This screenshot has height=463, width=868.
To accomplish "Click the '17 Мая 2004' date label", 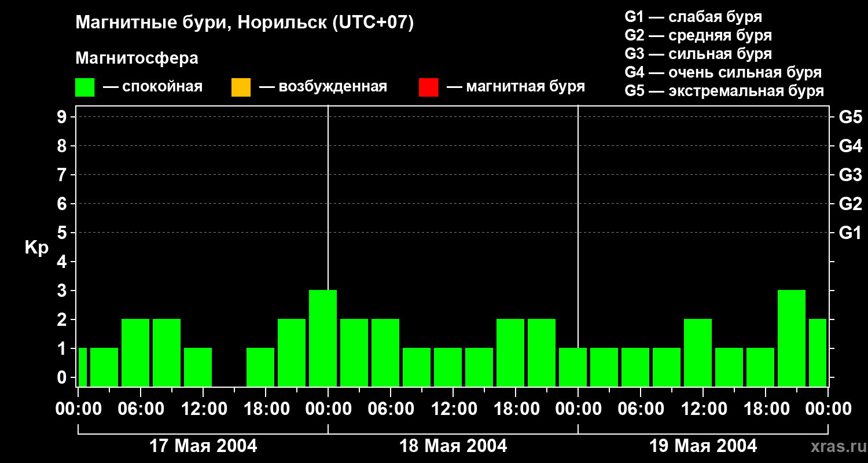I will [203, 446].
